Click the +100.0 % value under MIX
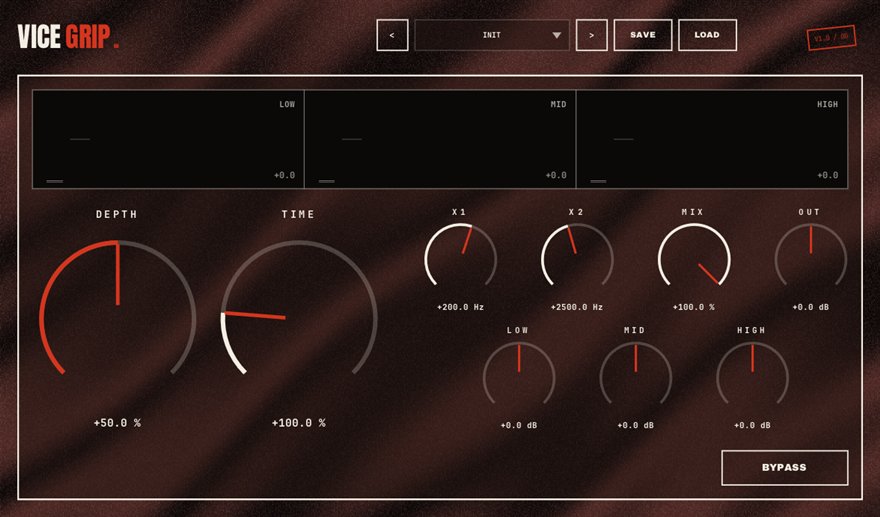 pos(694,307)
